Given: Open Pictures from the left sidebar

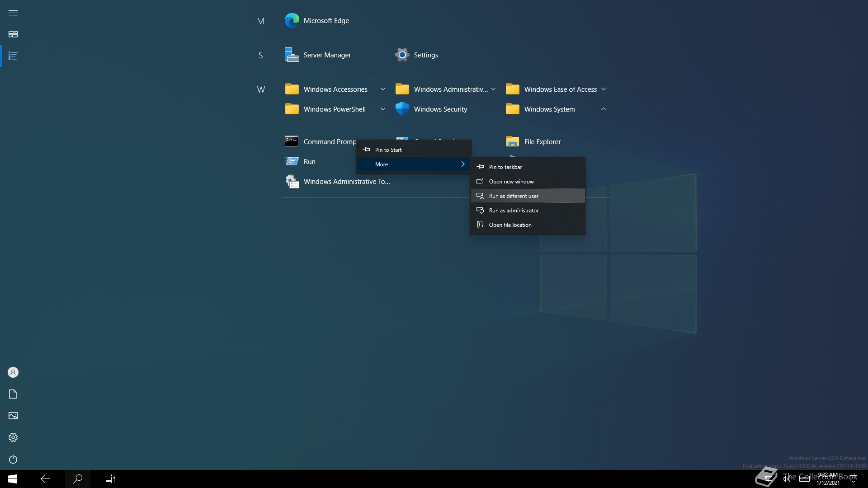Looking at the screenshot, I should 13,416.
